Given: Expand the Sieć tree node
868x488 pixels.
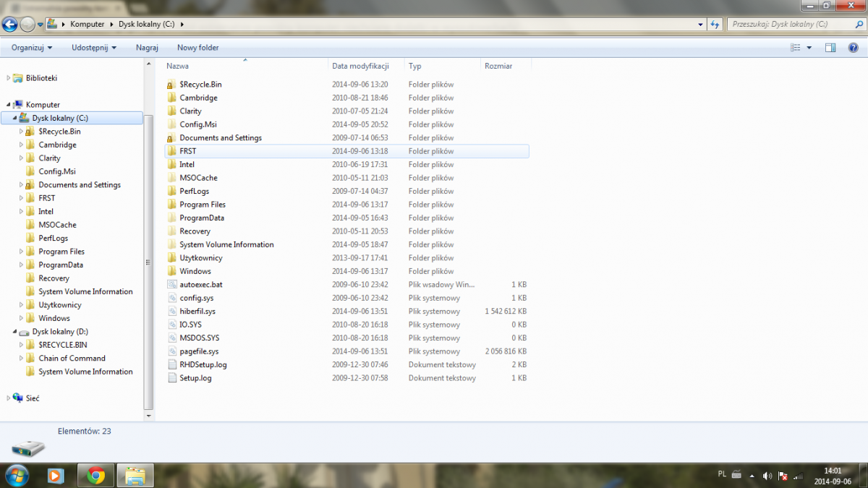Looking at the screenshot, I should (9, 398).
